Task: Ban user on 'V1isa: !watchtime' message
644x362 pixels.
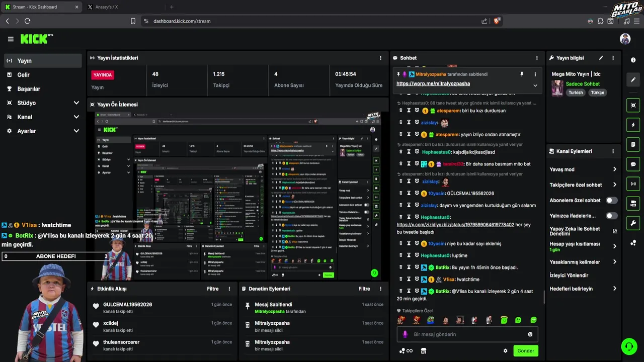Action: point(416,280)
